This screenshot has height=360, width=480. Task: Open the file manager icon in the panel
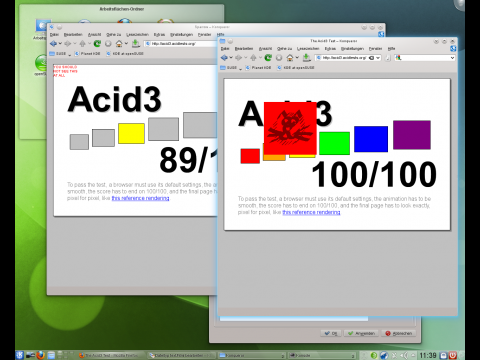(x=51, y=355)
